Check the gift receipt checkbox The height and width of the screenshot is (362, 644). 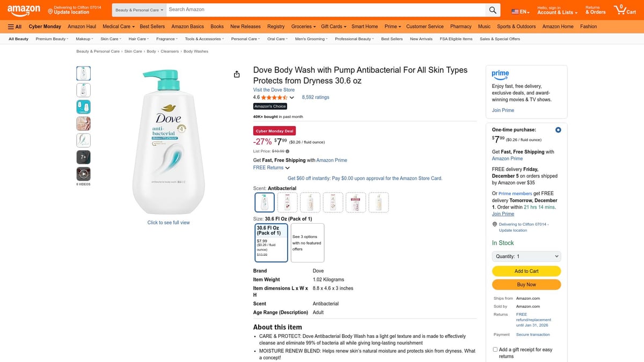coord(495,349)
